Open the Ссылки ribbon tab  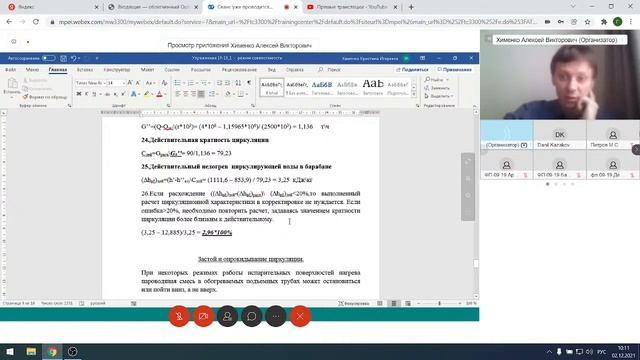[x=172, y=70]
